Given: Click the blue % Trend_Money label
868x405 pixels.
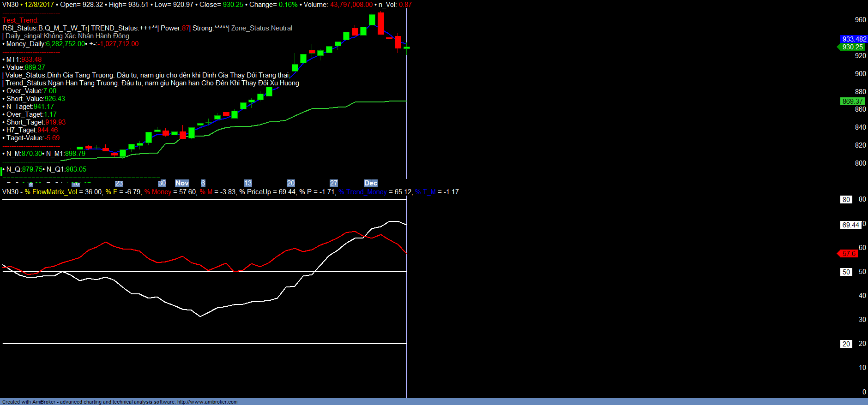Looking at the screenshot, I should [x=362, y=192].
